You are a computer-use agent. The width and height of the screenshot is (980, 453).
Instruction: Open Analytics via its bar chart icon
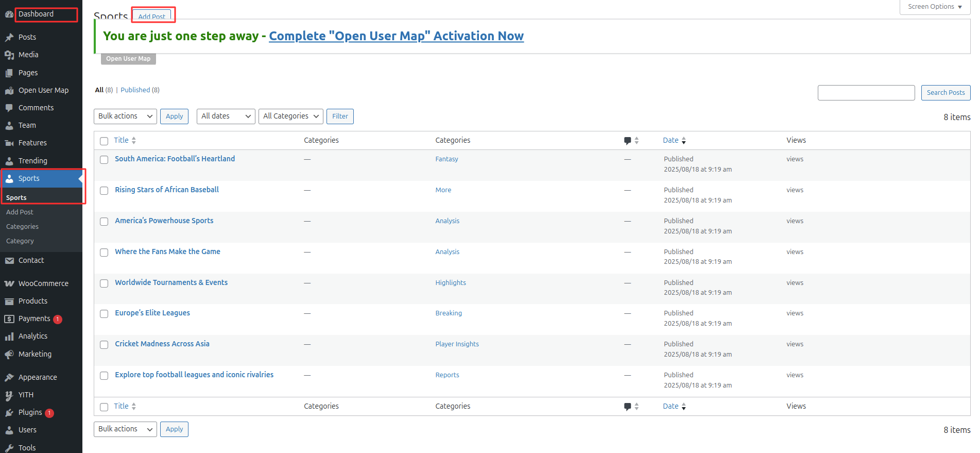coord(9,337)
